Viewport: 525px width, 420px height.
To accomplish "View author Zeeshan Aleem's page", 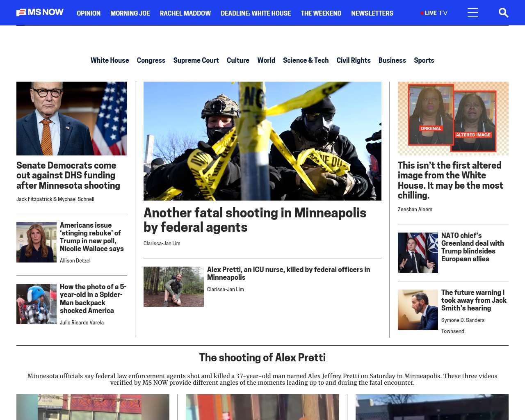I will 415,209.
